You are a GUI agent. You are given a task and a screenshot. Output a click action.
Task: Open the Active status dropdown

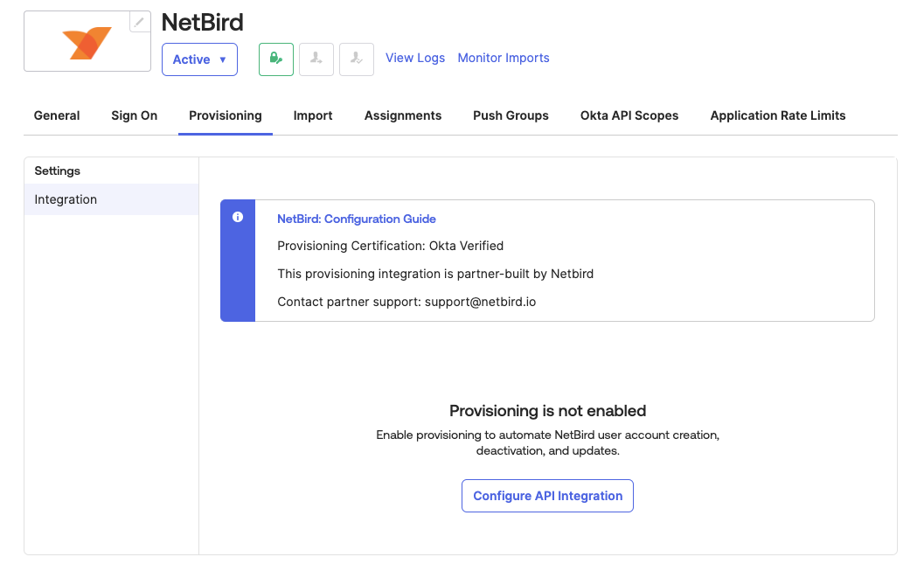(199, 59)
